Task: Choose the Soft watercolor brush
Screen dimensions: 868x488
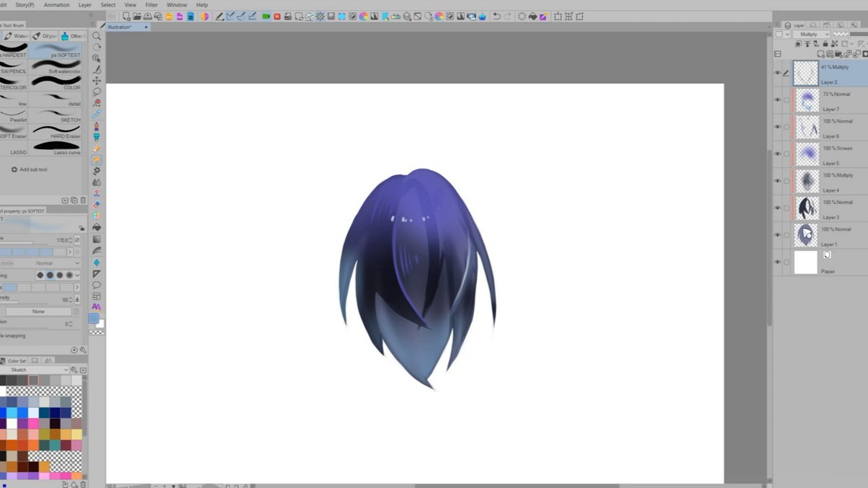Action: click(56, 68)
